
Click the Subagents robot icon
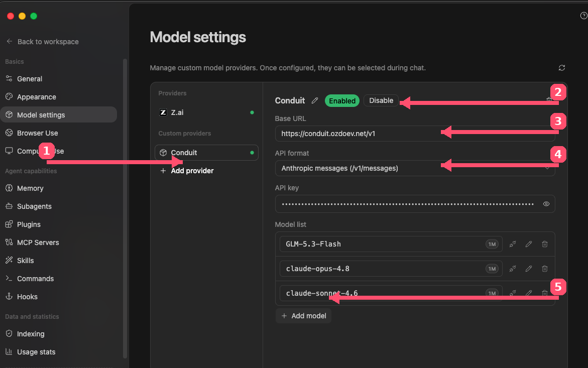point(9,206)
